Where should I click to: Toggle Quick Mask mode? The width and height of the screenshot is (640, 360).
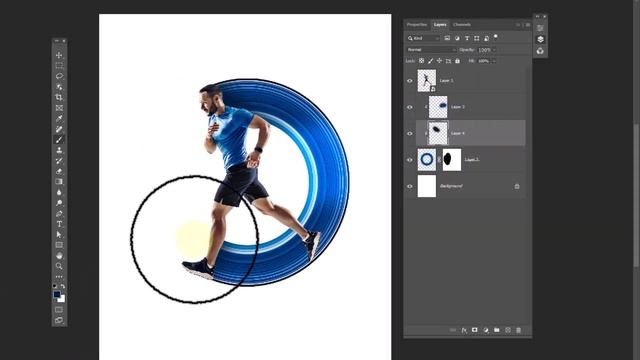tap(59, 309)
